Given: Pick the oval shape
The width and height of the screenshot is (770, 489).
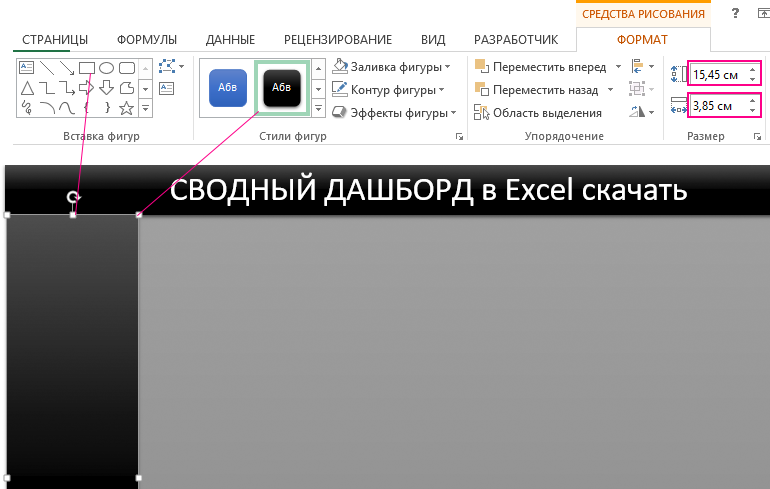Looking at the screenshot, I should click(x=107, y=67).
